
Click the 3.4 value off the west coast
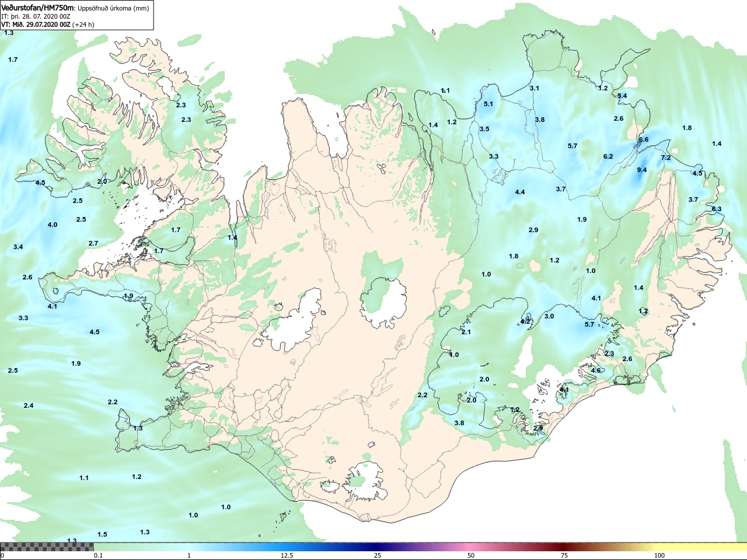click(18, 247)
